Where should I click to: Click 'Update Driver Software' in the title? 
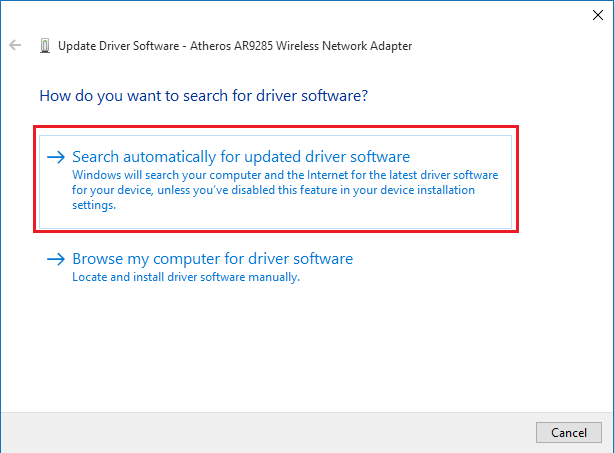pyautogui.click(x=113, y=46)
